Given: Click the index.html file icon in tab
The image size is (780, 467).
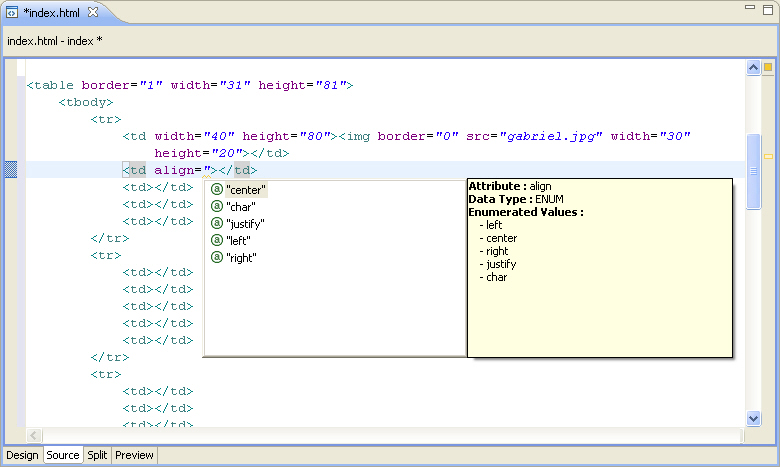Looking at the screenshot, I should (x=13, y=12).
